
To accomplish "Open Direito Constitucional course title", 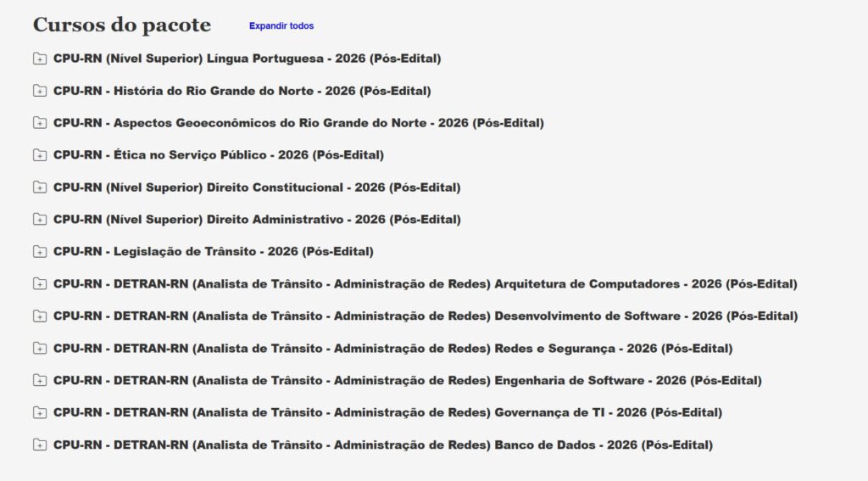I will pyautogui.click(x=256, y=187).
